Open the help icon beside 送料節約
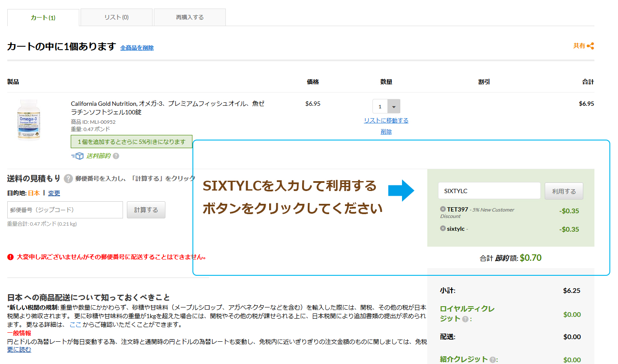The width and height of the screenshot is (618, 364). (116, 156)
